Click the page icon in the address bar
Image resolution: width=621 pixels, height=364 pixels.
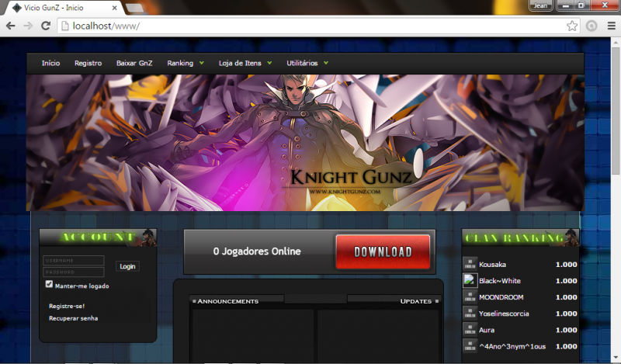[x=64, y=26]
